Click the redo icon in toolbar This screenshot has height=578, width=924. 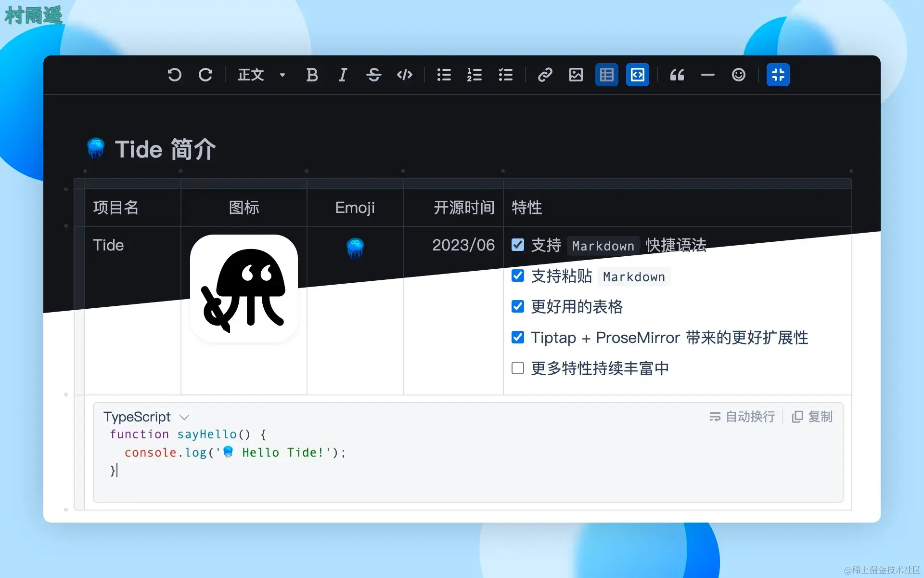(205, 75)
